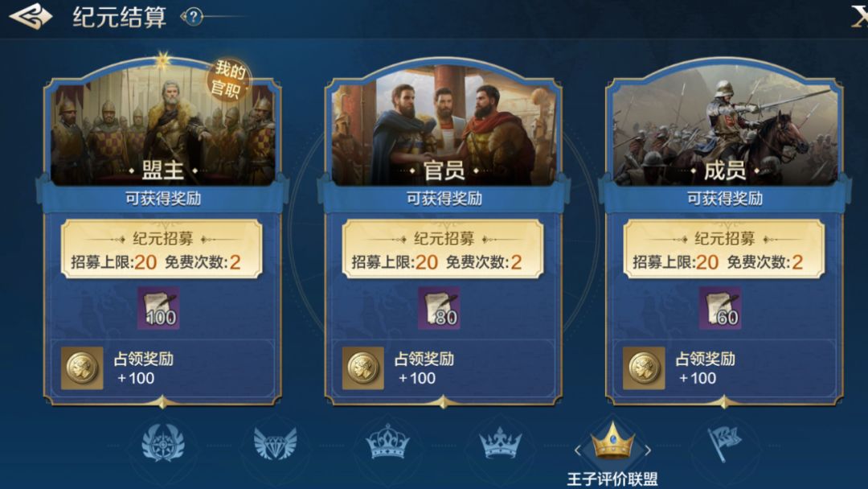Screen dimensions: 868x489
Task: Tap the back arrow icon
Action: point(31,15)
